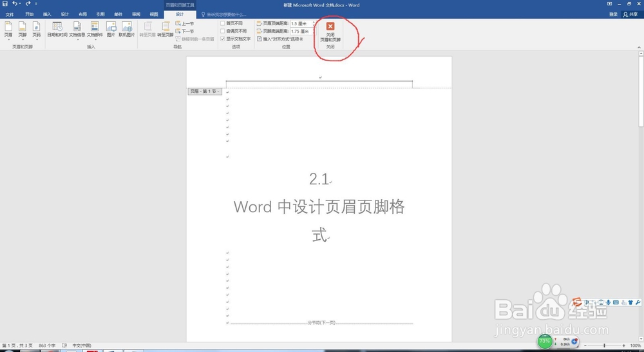
Task: Open the 页码 page number dropdown
Action: pyautogui.click(x=37, y=30)
